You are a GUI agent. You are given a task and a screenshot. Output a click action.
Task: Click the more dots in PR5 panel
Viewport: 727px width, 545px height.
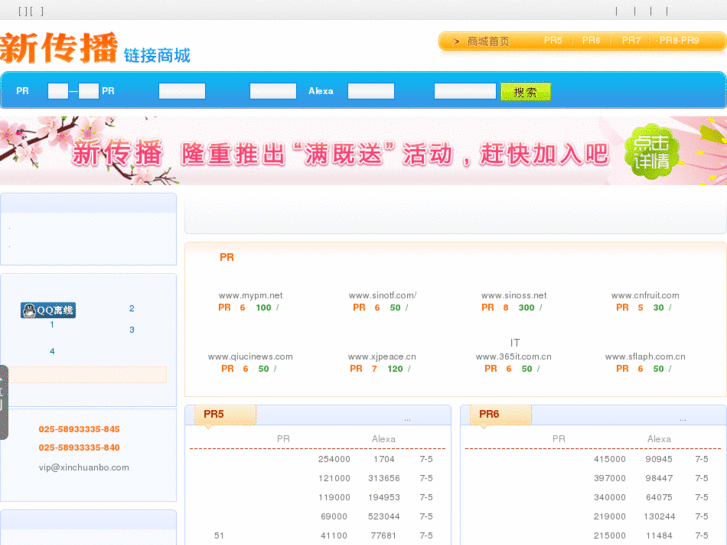[407, 420]
